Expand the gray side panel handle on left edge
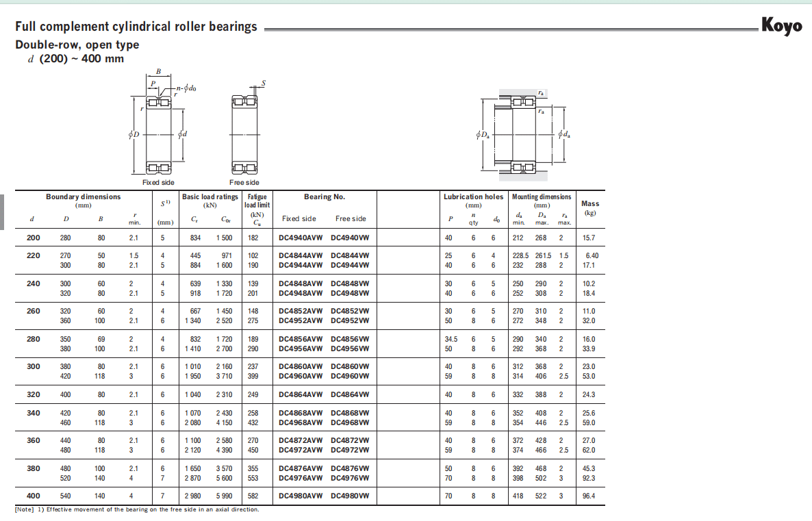Viewport: 812px width, 521px height. [x=2, y=212]
